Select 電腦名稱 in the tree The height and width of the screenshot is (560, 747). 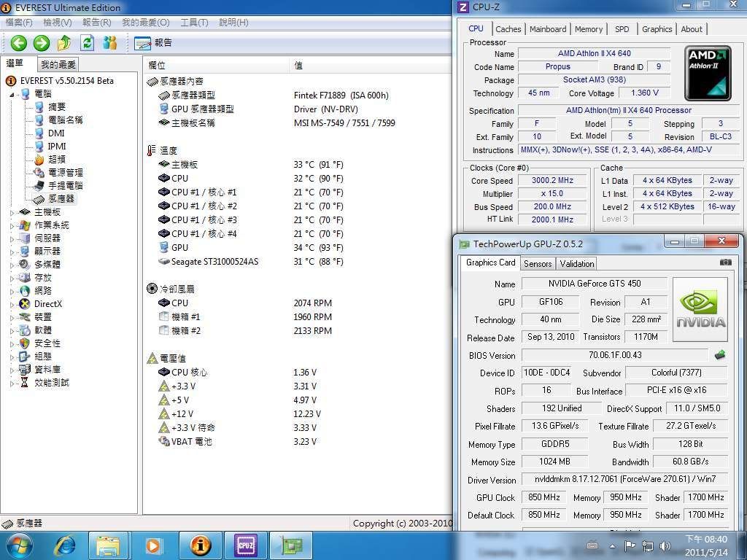click(65, 120)
